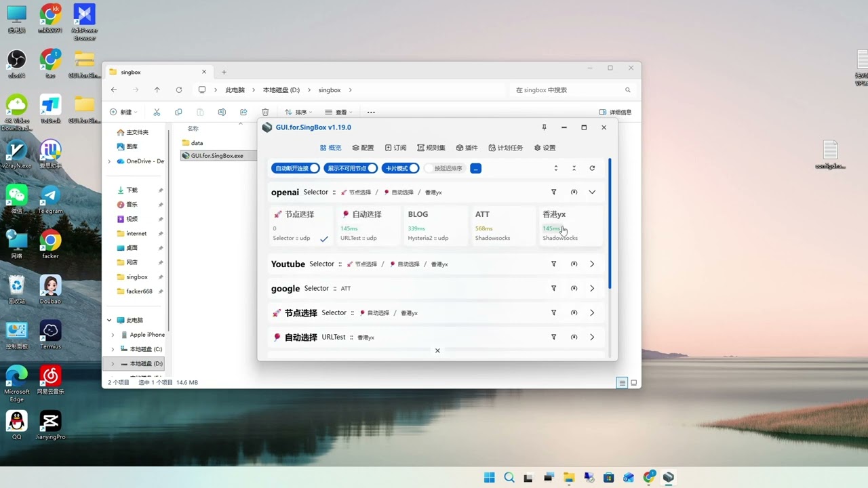Enable the 按延迟排序 sort-by-delay switch
The width and height of the screenshot is (868, 488).
click(x=444, y=168)
